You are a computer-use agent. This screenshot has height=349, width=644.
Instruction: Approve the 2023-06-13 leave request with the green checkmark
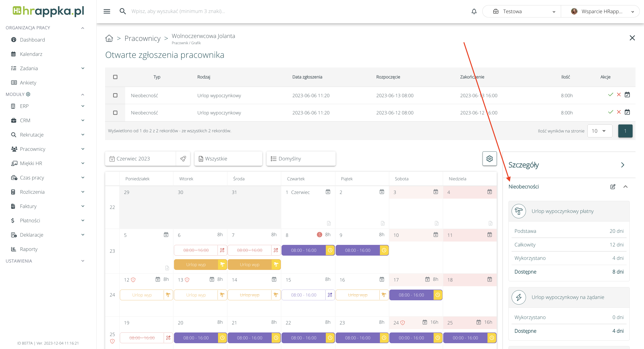point(610,95)
